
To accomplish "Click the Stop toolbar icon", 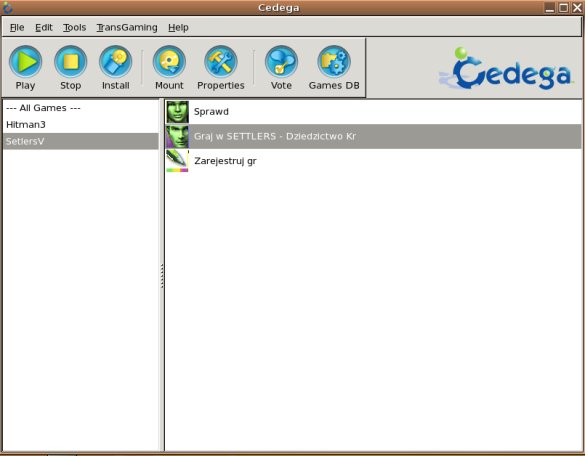I will point(71,62).
